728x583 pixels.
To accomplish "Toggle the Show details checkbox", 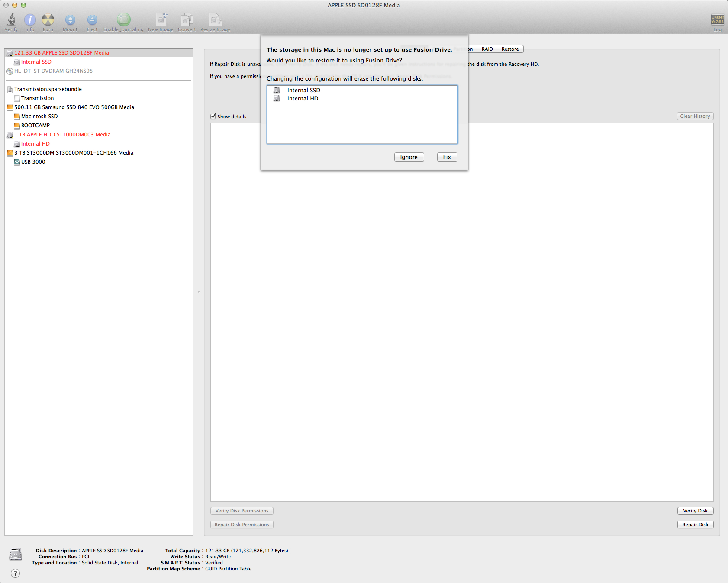I will [x=213, y=116].
